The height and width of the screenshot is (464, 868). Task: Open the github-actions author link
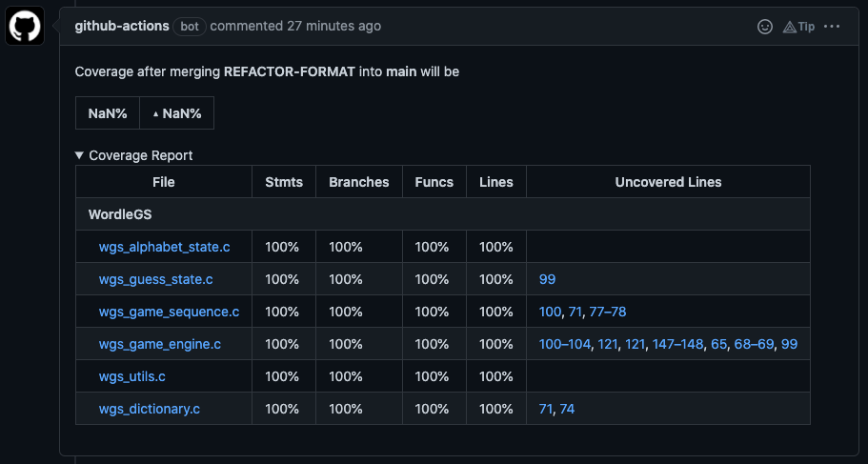click(x=122, y=26)
